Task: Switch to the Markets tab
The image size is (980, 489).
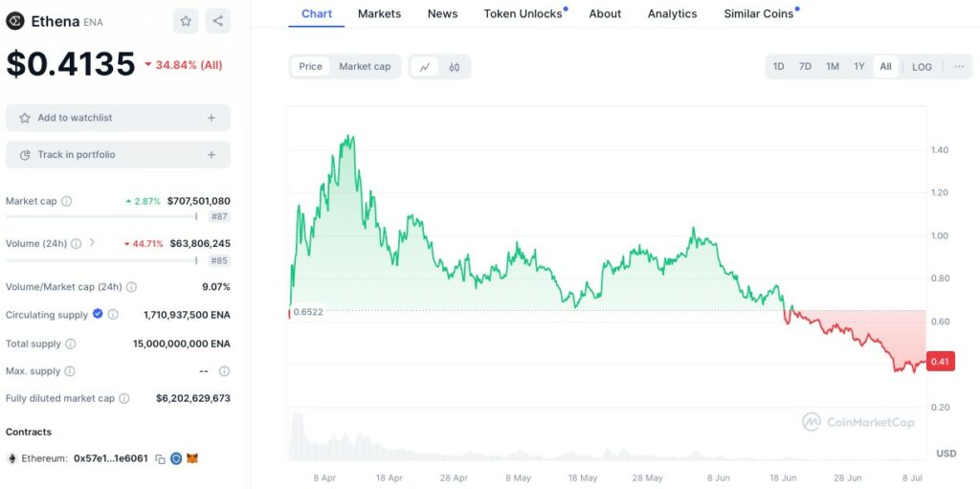Action: [x=379, y=13]
